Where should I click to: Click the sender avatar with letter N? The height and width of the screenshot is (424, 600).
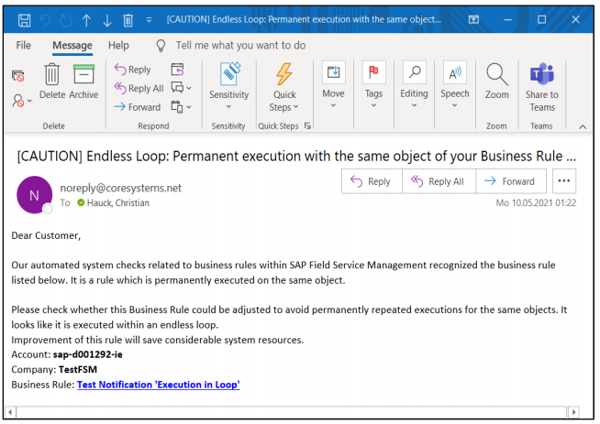[x=34, y=195]
